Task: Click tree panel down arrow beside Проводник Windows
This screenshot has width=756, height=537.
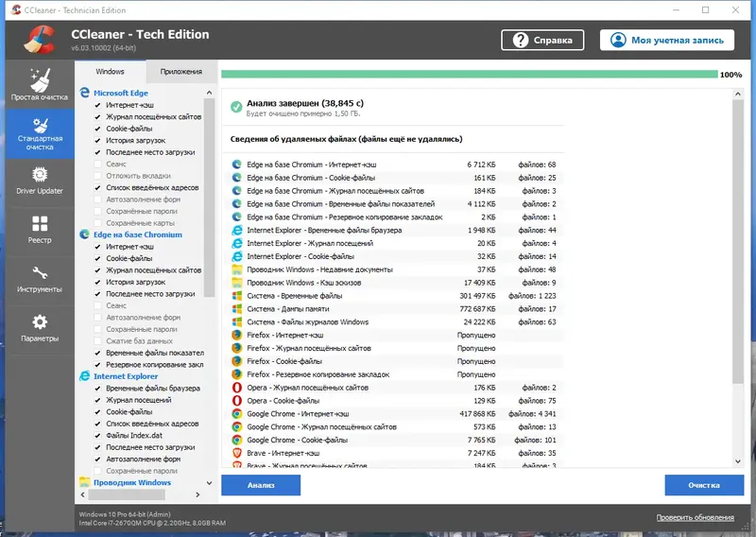Action: 209,483
